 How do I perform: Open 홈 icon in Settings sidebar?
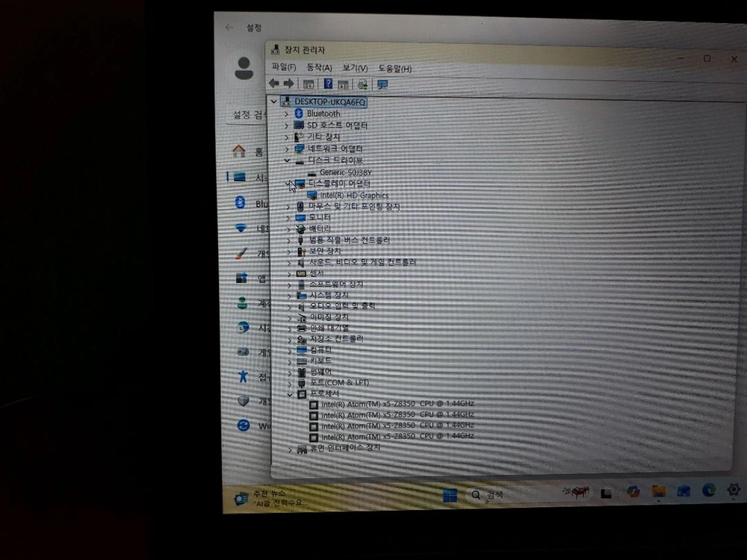(x=239, y=152)
